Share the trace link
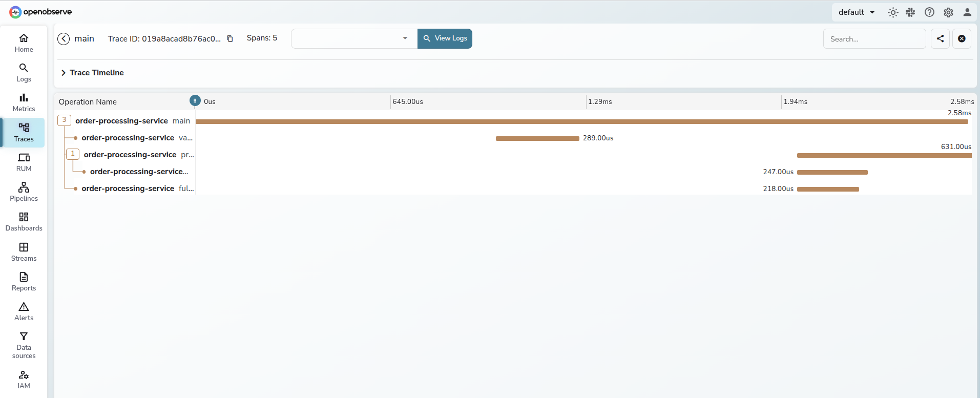The width and height of the screenshot is (980, 398). pyautogui.click(x=940, y=38)
